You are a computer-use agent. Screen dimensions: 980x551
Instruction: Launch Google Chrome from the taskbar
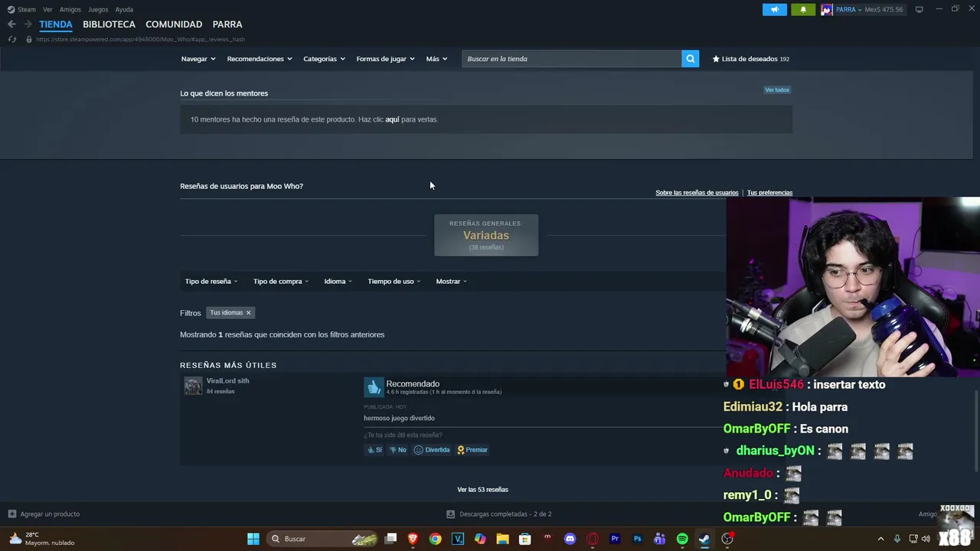(x=435, y=539)
